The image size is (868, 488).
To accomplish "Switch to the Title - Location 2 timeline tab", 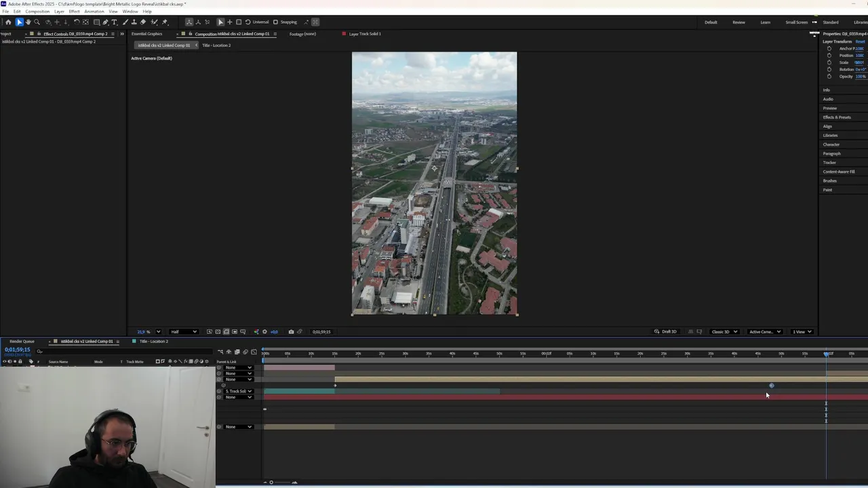I will pos(154,342).
